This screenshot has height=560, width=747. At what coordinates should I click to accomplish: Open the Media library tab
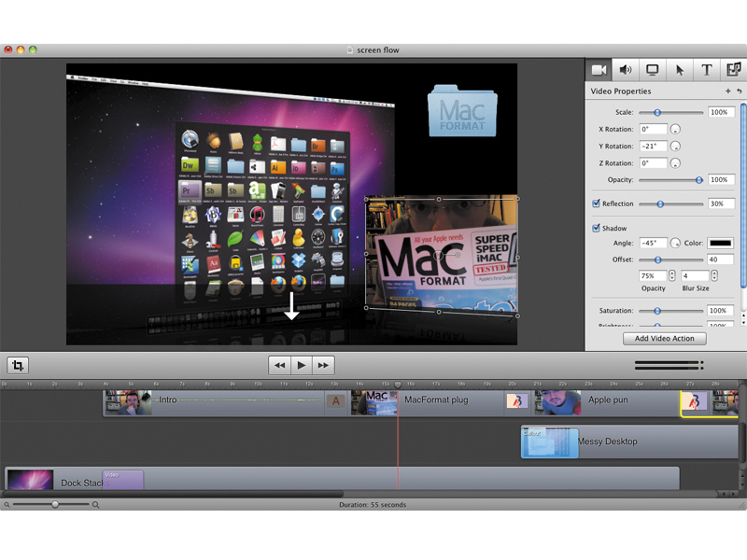[x=733, y=70]
